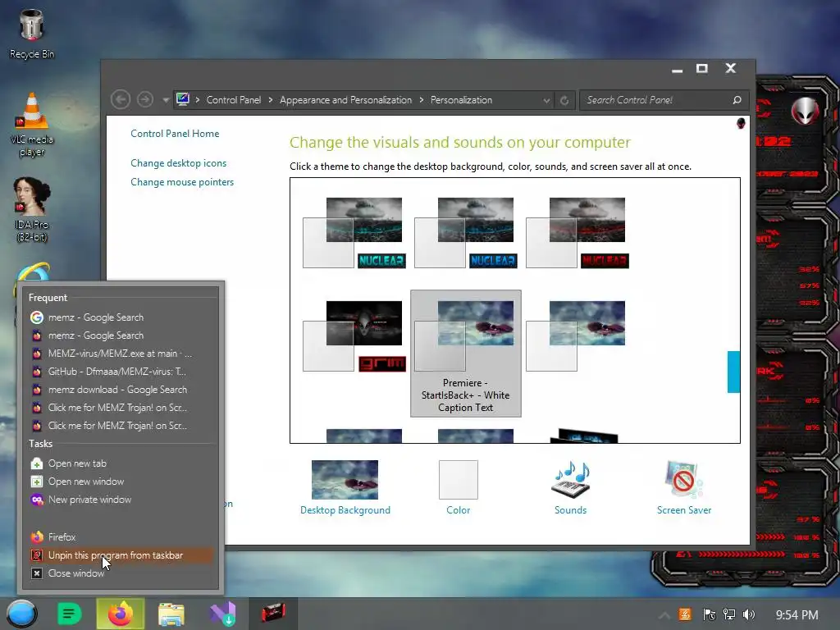Select the blue NUCLEAR theme
The image size is (840, 630).
466,233
